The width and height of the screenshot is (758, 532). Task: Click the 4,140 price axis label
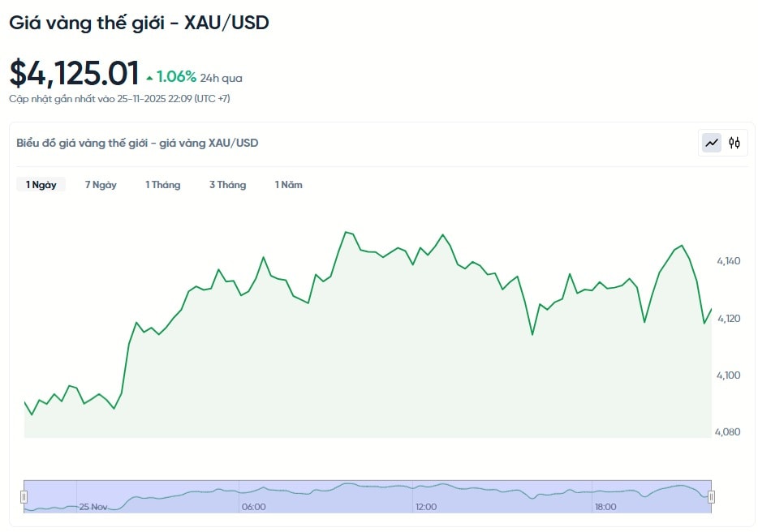728,261
